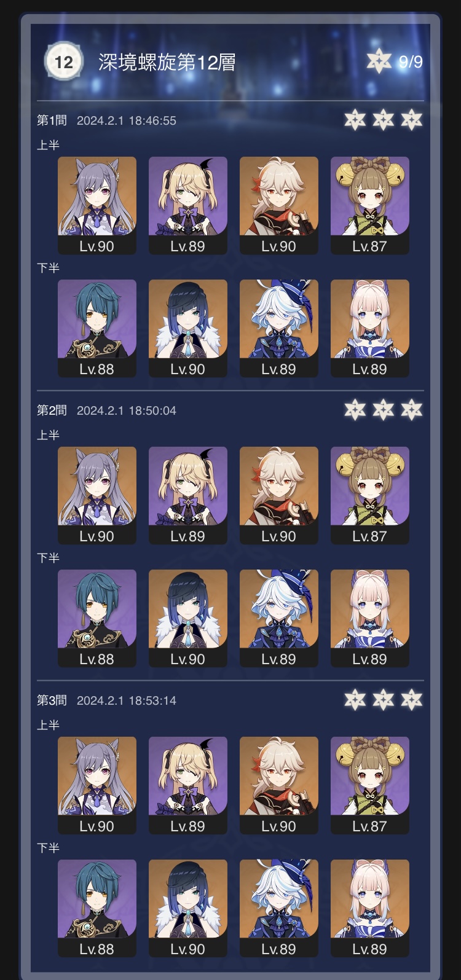The height and width of the screenshot is (980, 461).
Task: Select Fischl portrait in chamber 1 first half
Action: click(188, 205)
